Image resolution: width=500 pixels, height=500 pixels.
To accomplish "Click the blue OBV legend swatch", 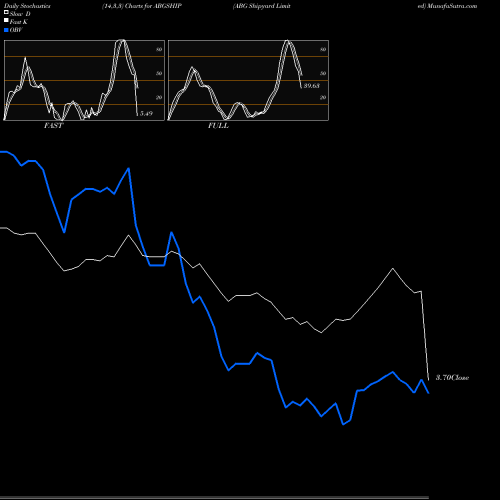I will 6,30.
